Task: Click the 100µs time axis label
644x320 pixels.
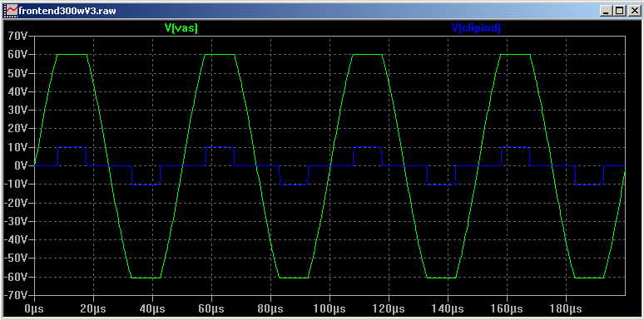Action: (x=329, y=309)
